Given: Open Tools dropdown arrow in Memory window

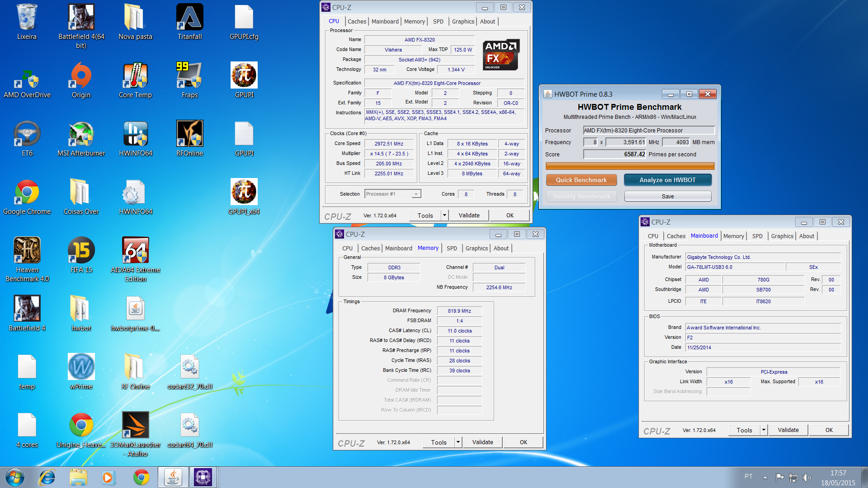Looking at the screenshot, I should point(458,442).
